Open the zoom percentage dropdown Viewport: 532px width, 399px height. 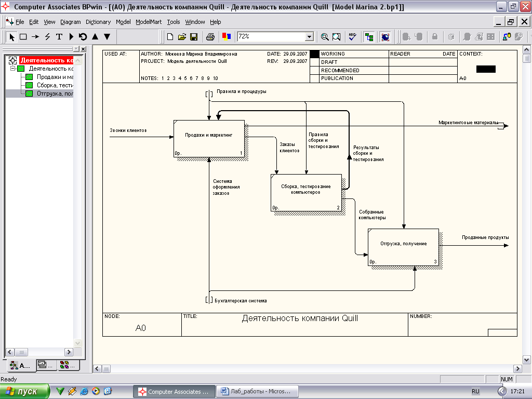310,37
